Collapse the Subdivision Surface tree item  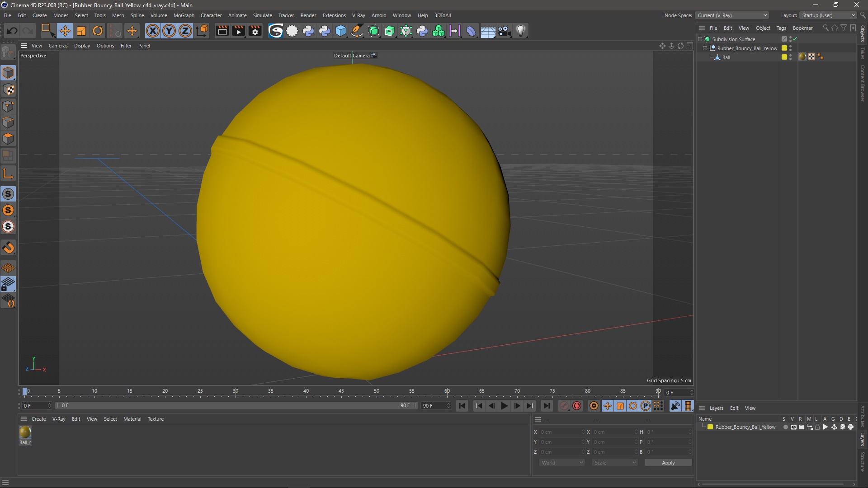[700, 39]
